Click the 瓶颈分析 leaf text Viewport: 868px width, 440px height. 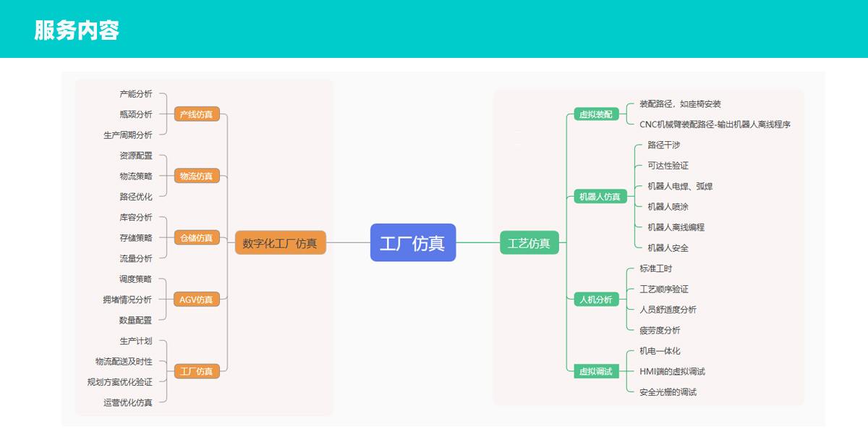[x=136, y=114]
